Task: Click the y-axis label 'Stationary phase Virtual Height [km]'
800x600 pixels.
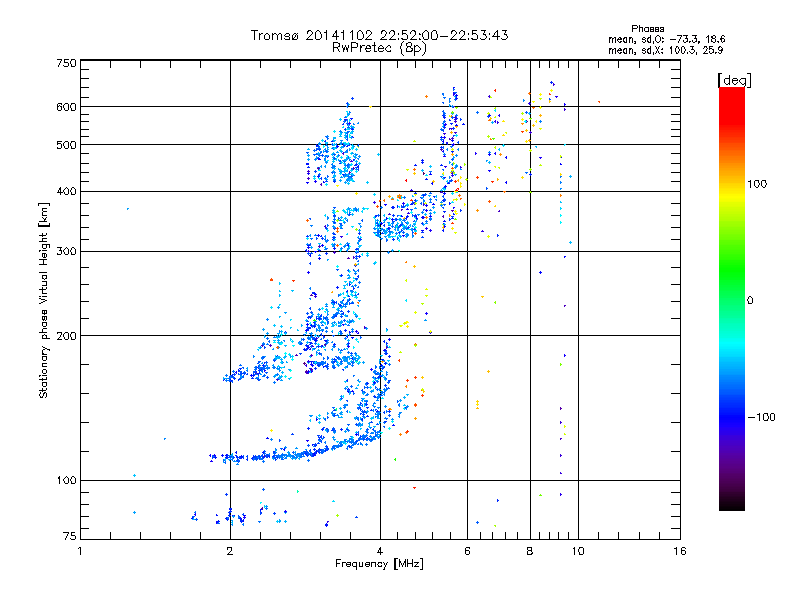Action: tap(44, 300)
